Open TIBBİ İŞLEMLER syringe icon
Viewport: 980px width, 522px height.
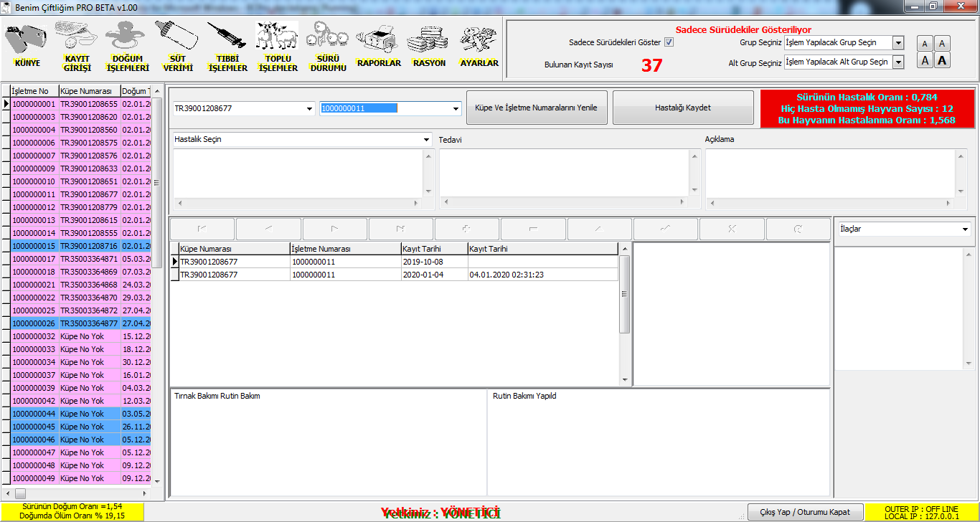[x=227, y=43]
